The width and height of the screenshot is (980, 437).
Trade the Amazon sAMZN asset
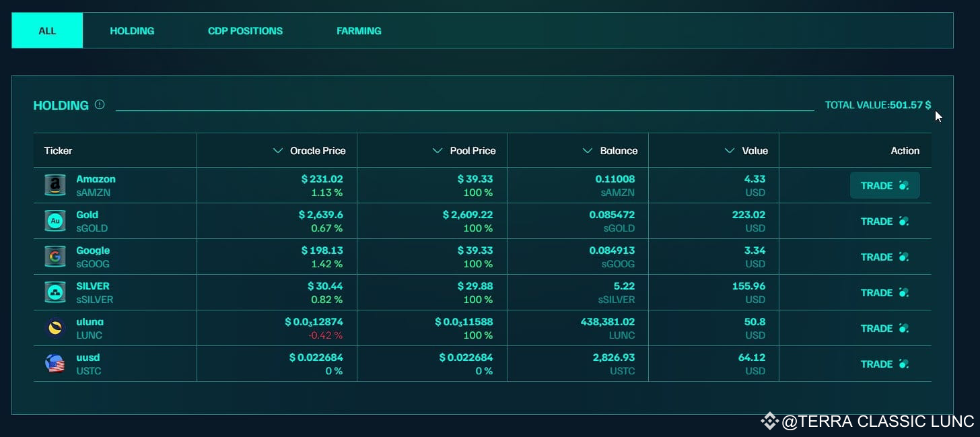(884, 185)
